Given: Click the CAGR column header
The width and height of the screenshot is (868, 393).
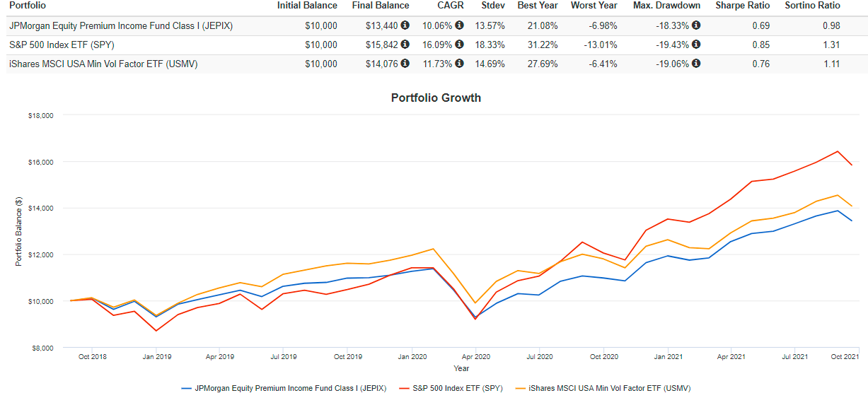Looking at the screenshot, I should (x=451, y=6).
